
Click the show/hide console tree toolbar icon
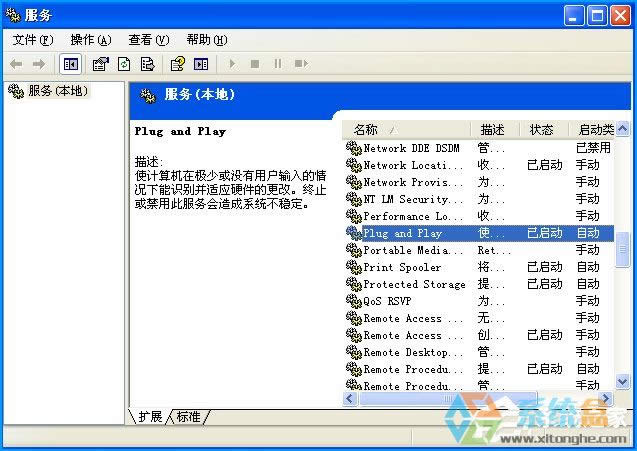71,64
